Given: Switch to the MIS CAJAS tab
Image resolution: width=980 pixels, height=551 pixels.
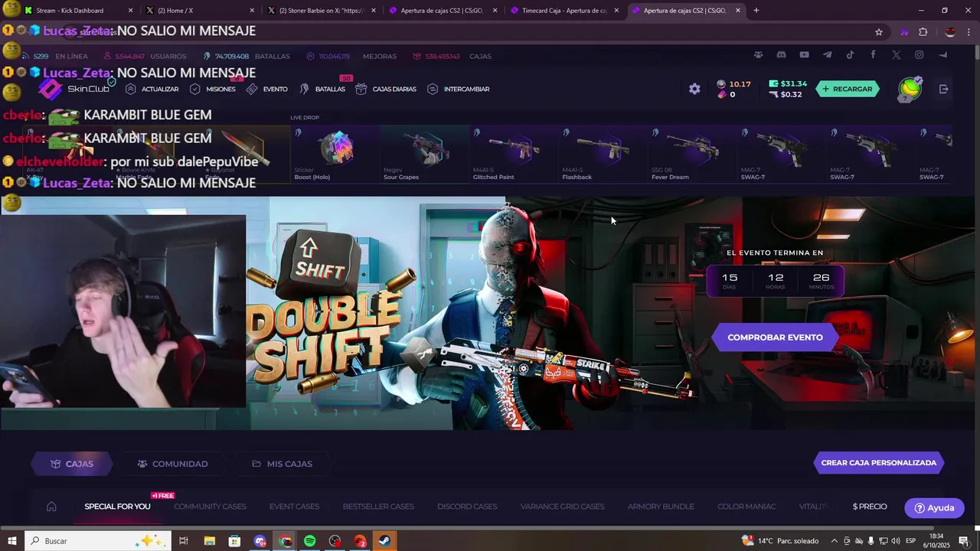Looking at the screenshot, I should tap(282, 464).
